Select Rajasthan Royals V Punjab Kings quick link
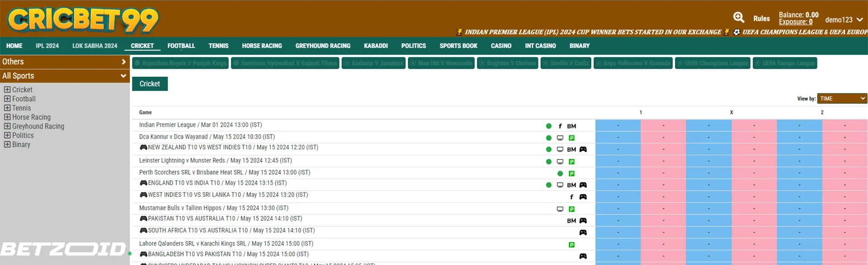Viewport: 868px width, 265px height. [180, 63]
